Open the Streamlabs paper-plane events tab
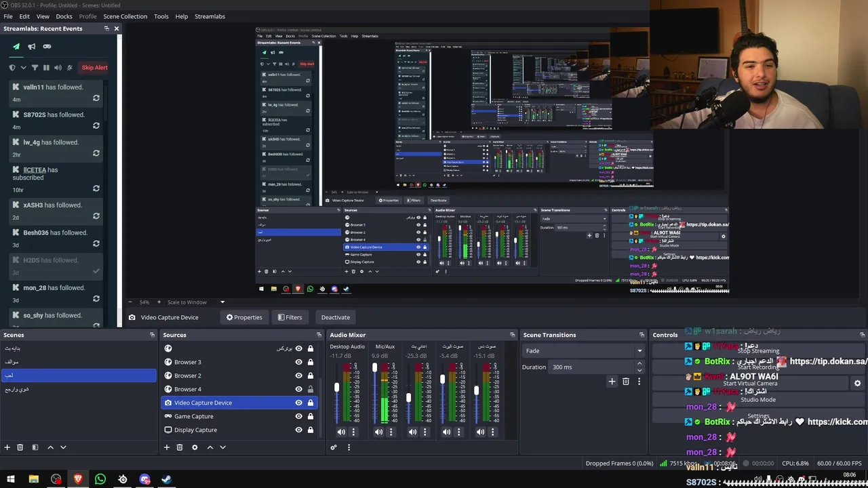Screen dimensions: 868x488 click(16, 47)
